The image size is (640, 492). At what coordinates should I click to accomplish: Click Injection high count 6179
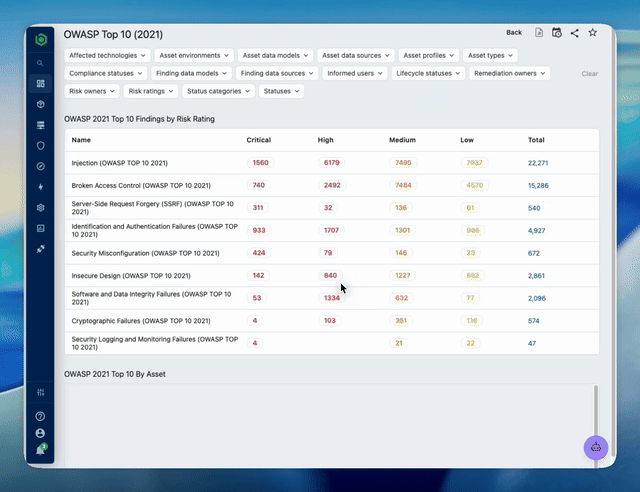click(331, 163)
